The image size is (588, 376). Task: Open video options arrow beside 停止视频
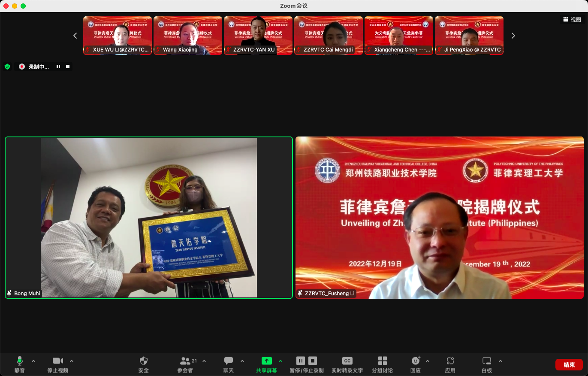pyautogui.click(x=72, y=361)
